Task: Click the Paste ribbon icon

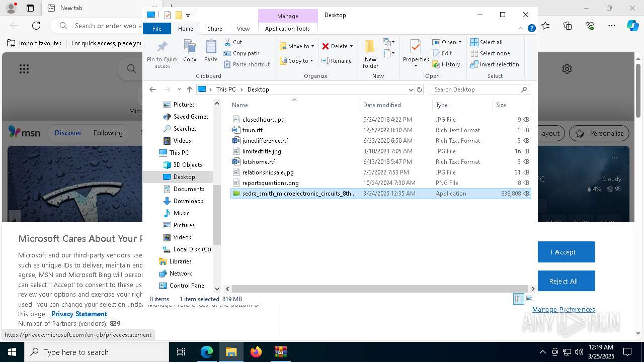Action: 211,51
